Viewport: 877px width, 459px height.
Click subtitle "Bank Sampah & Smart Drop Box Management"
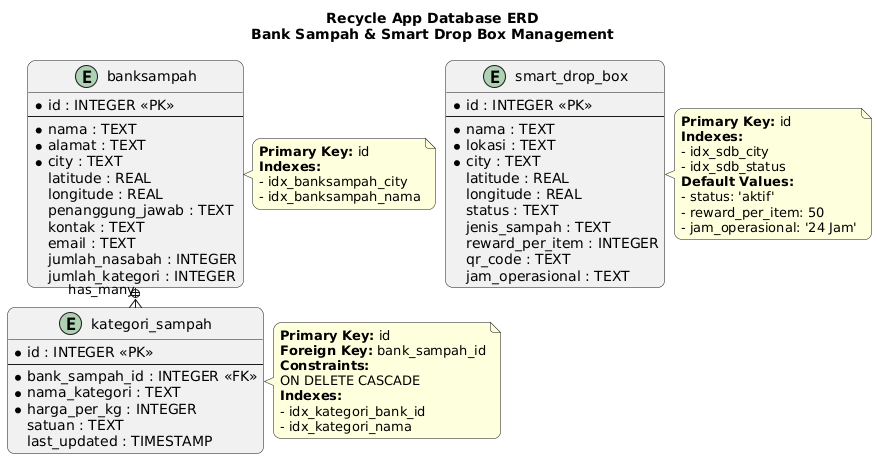click(431, 35)
